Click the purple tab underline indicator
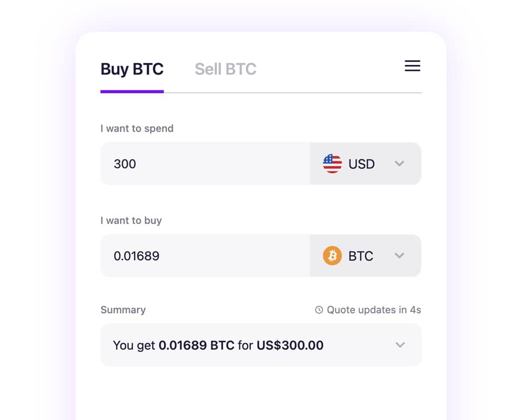 132,93
